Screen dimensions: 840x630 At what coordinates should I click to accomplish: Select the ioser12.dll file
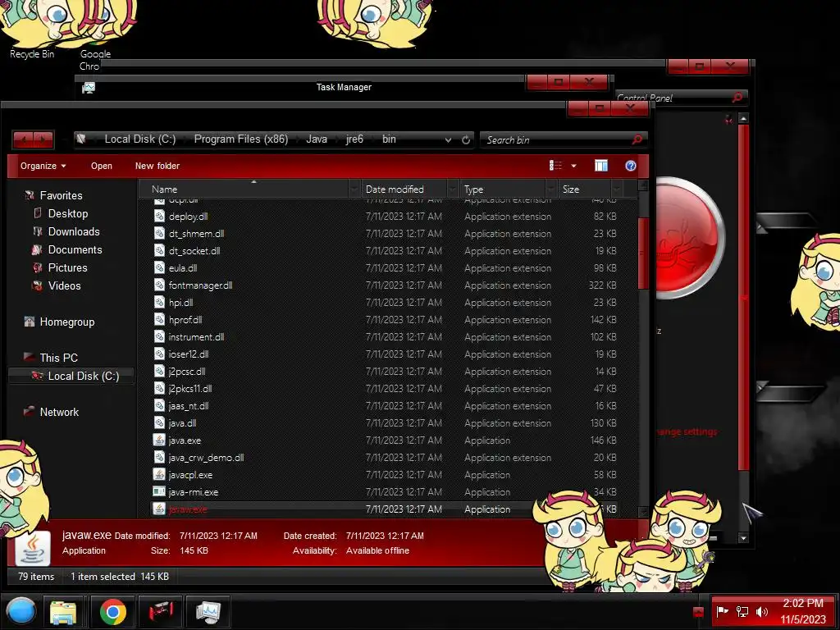pyautogui.click(x=188, y=354)
